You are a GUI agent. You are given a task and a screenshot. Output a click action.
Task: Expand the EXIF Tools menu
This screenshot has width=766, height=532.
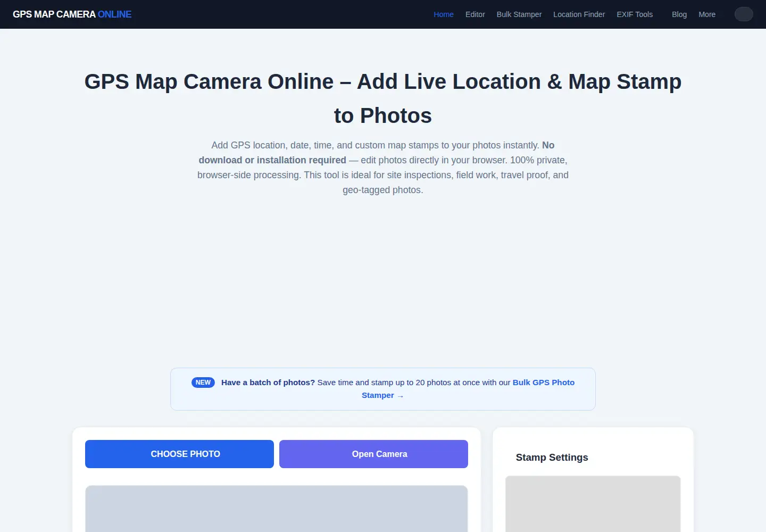635,14
